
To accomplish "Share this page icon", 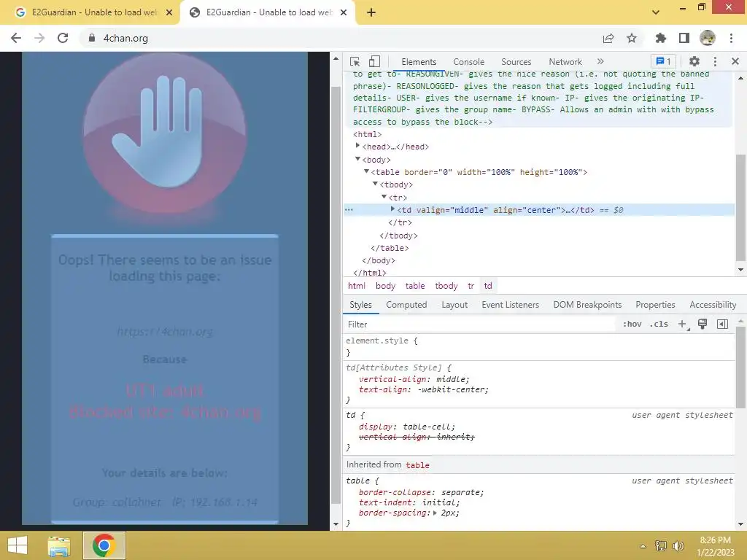I will point(608,38).
